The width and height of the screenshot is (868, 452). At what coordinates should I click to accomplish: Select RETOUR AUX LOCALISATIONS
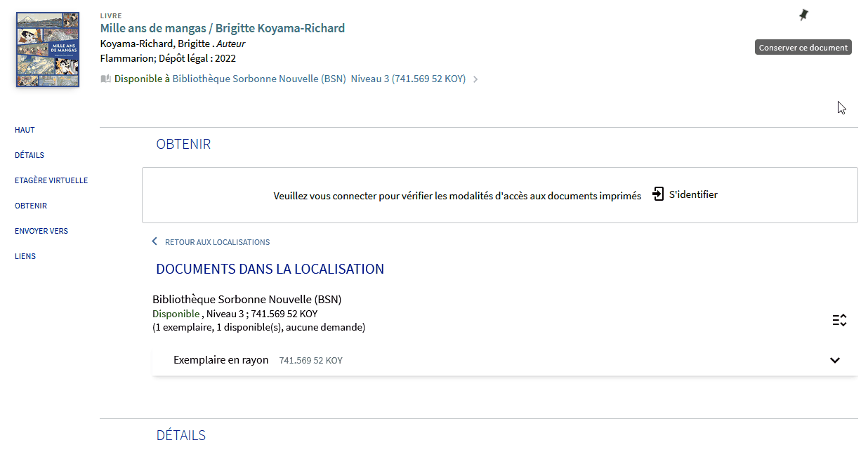click(217, 241)
